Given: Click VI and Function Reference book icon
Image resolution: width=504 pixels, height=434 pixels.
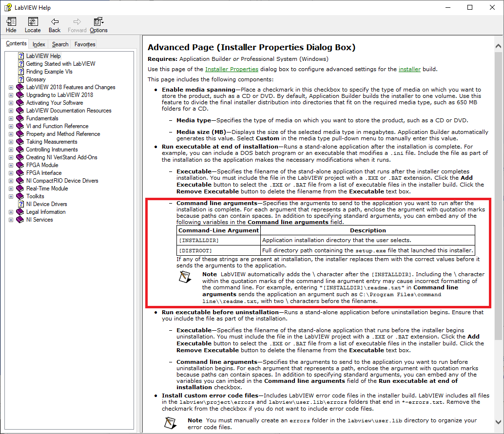Looking at the screenshot, I should 20,126.
